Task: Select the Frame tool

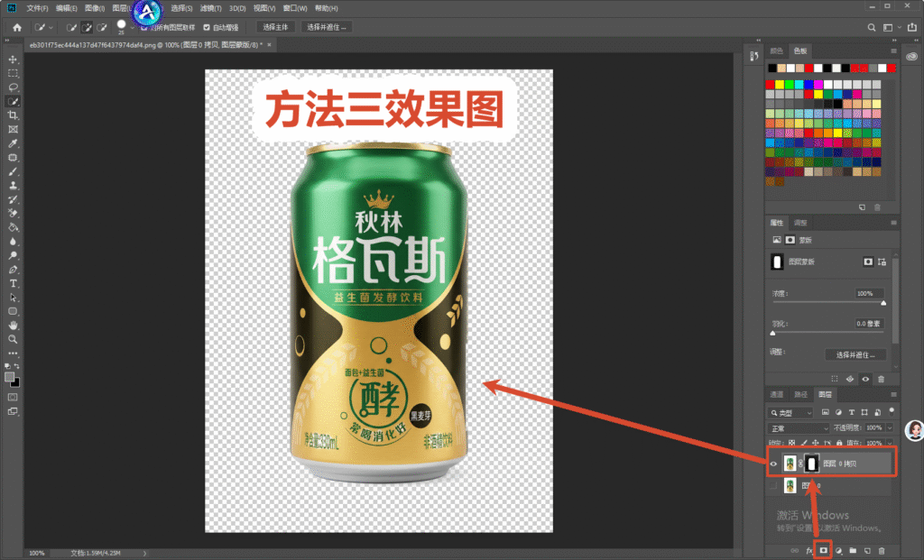Action: [13, 130]
